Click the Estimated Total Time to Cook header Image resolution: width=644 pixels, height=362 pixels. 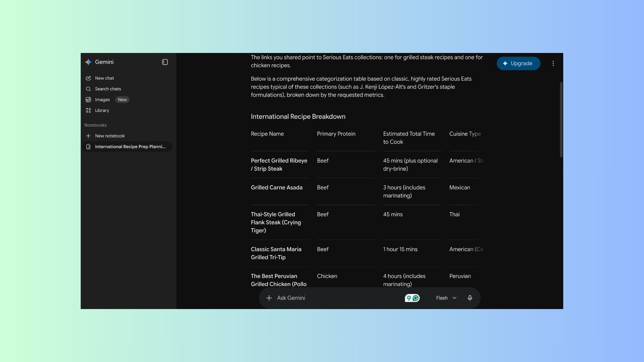pos(409,138)
